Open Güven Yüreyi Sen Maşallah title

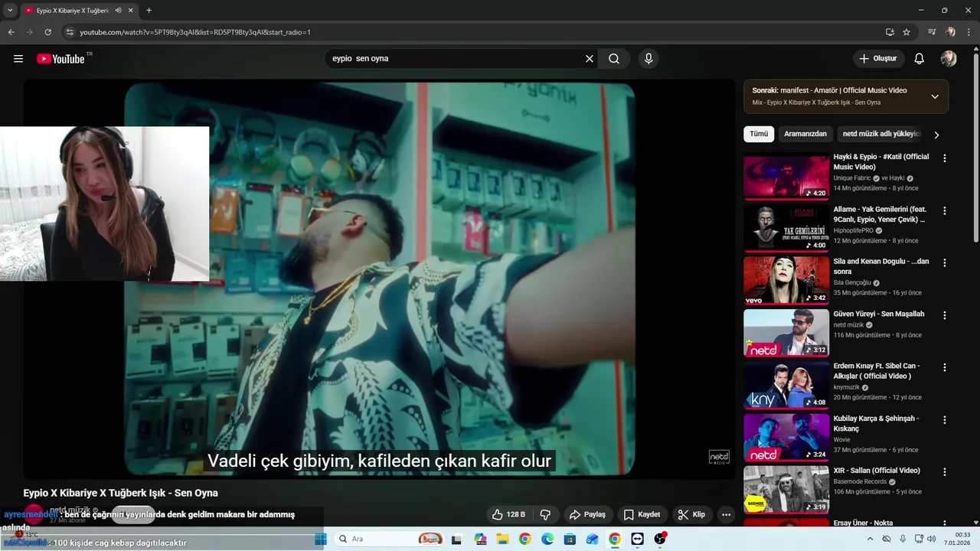(x=879, y=314)
